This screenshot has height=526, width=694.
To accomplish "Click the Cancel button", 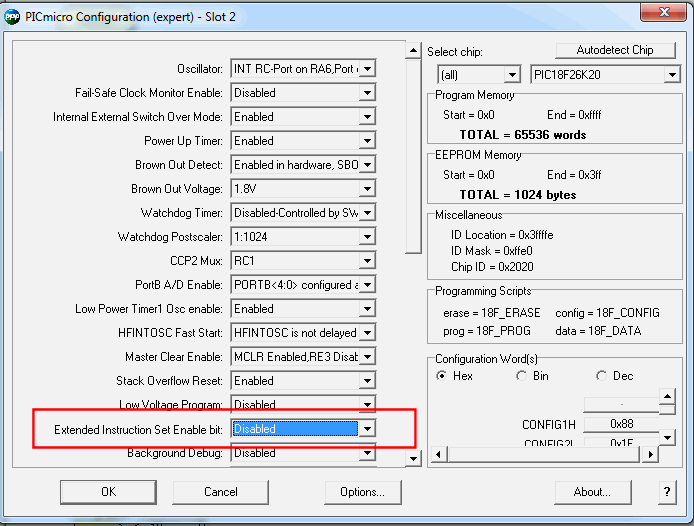I will click(220, 492).
